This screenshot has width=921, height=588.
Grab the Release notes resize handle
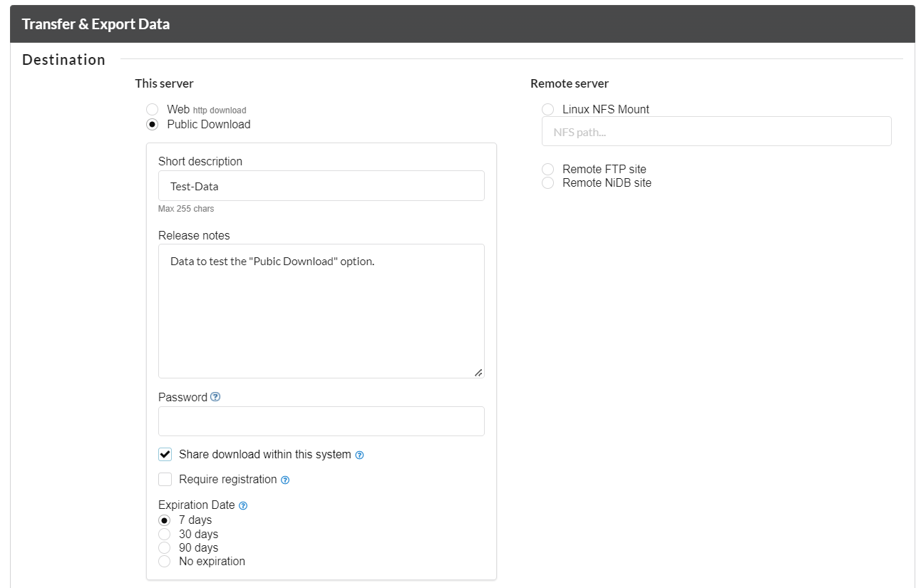coord(478,372)
